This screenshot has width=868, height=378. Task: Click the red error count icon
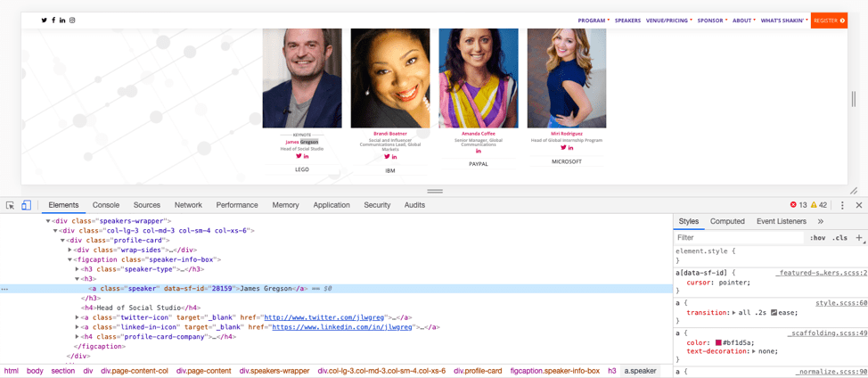793,205
